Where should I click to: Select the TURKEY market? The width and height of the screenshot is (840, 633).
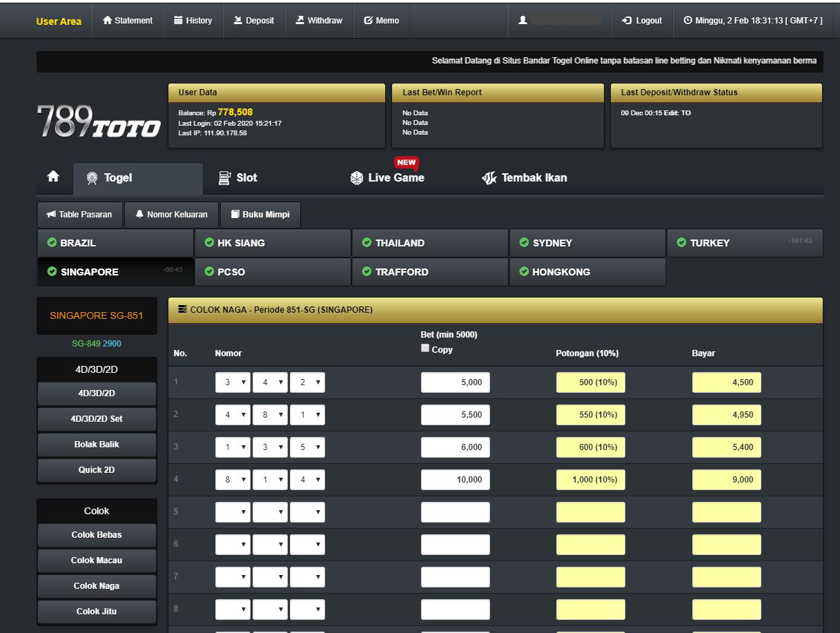745,243
